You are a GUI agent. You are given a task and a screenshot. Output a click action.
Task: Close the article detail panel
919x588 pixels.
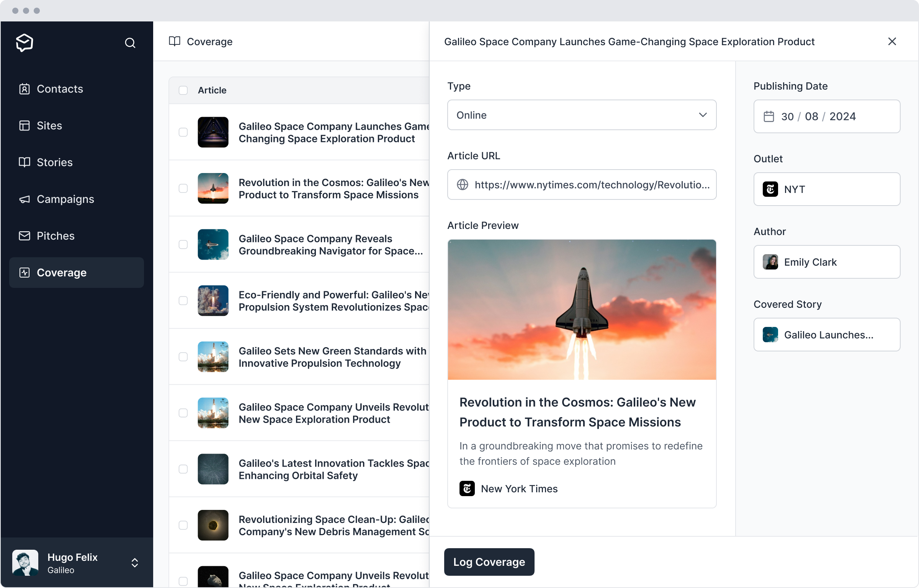point(892,41)
